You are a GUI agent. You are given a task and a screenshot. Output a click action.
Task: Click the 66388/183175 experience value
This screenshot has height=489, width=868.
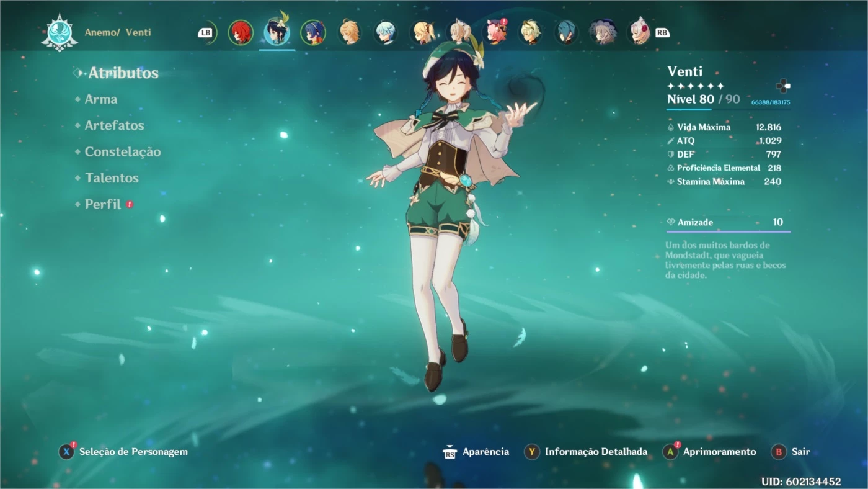[771, 102]
